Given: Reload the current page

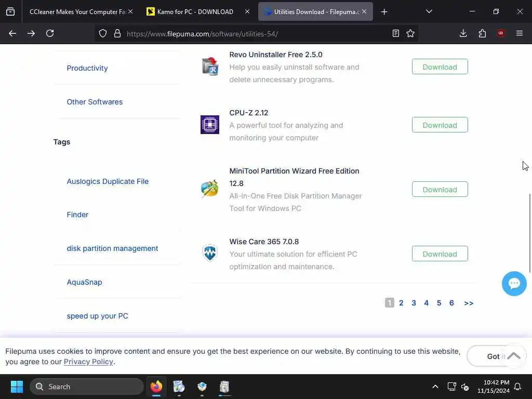Looking at the screenshot, I should (50, 33).
